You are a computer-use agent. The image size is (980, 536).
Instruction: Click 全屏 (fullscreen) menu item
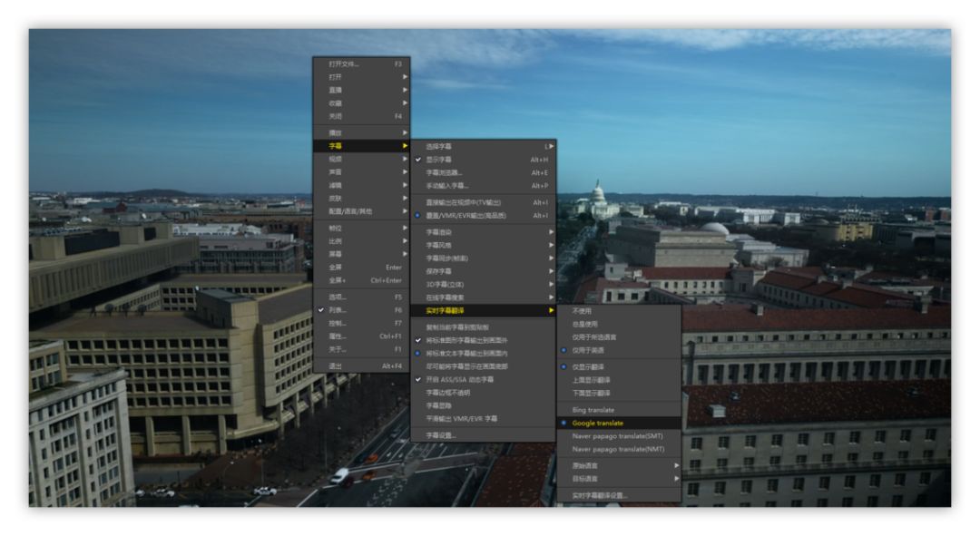pyautogui.click(x=336, y=268)
